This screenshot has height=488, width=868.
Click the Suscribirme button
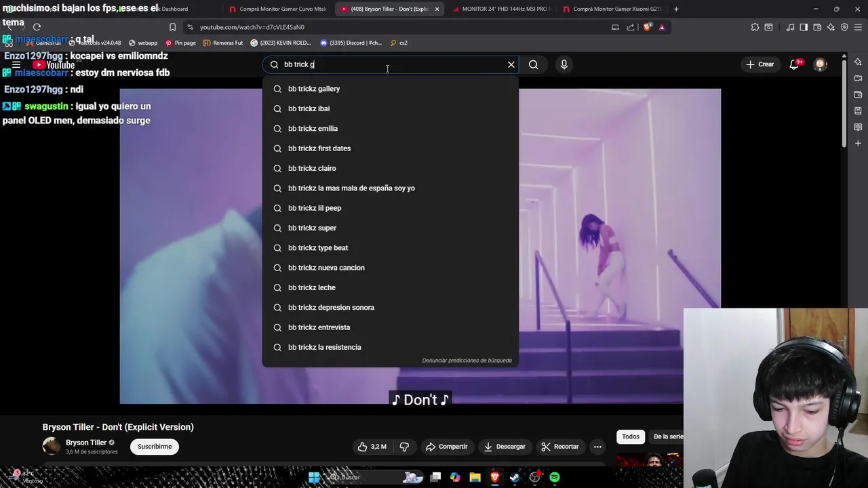tap(155, 447)
